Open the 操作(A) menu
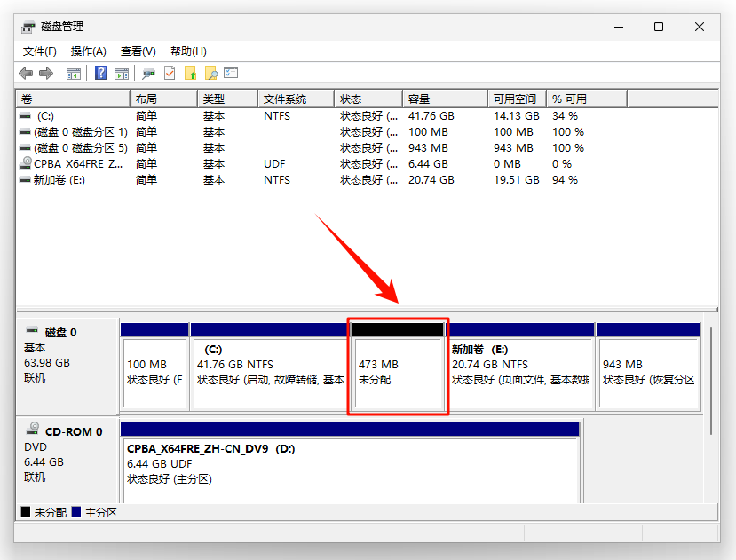The width and height of the screenshot is (736, 560). (x=88, y=51)
